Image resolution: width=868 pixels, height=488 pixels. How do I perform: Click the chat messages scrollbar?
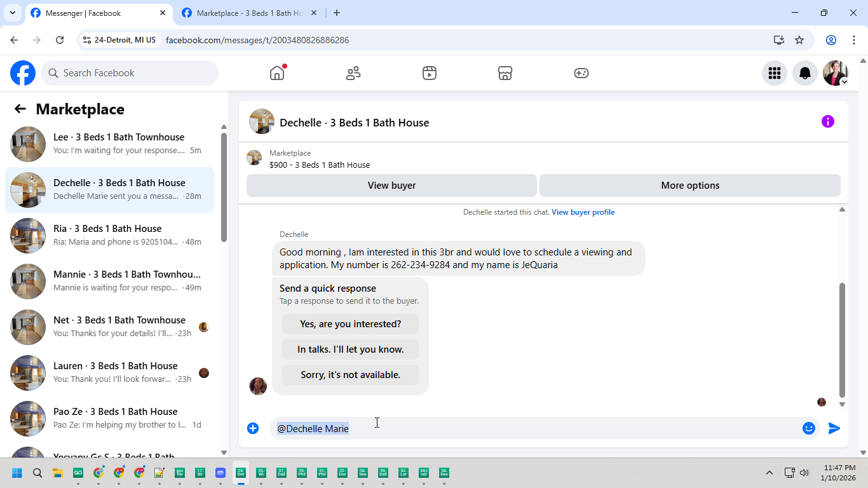coord(843,340)
